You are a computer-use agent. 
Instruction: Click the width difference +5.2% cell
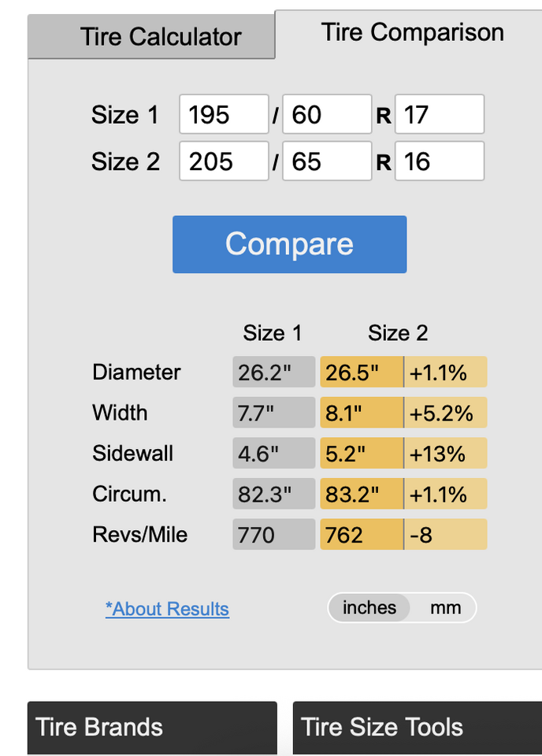coord(446,413)
